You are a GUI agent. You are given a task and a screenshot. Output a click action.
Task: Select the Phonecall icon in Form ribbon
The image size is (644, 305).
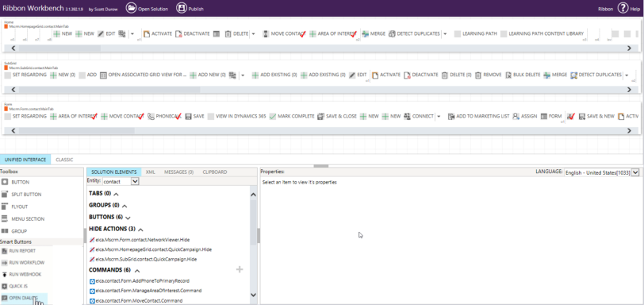pyautogui.click(x=151, y=116)
